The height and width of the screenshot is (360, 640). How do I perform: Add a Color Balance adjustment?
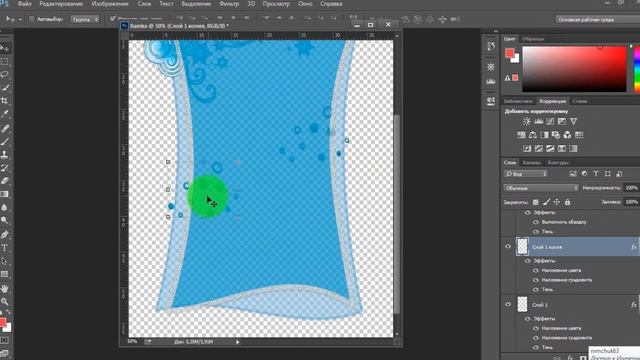coord(533,135)
